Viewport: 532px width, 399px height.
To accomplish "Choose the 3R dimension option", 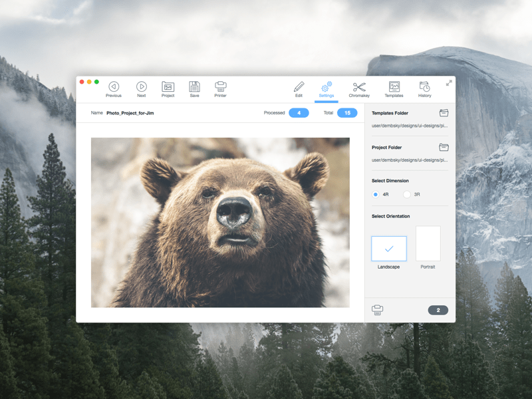I will (x=407, y=195).
